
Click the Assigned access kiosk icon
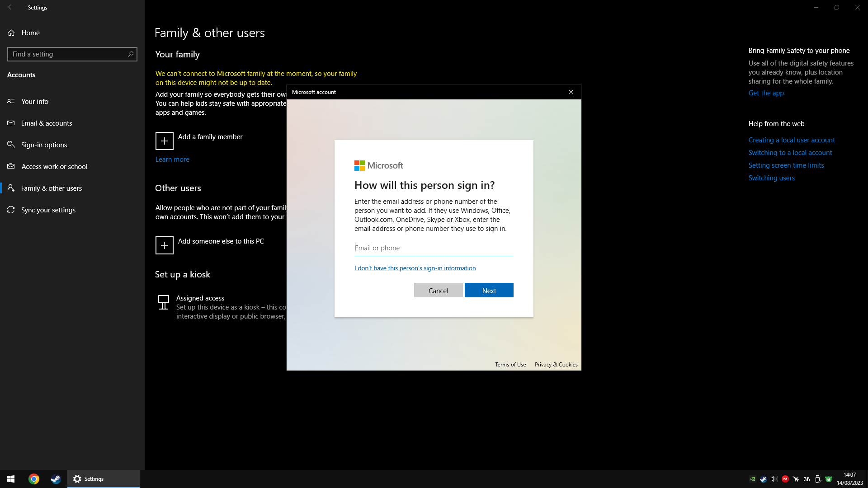click(164, 302)
